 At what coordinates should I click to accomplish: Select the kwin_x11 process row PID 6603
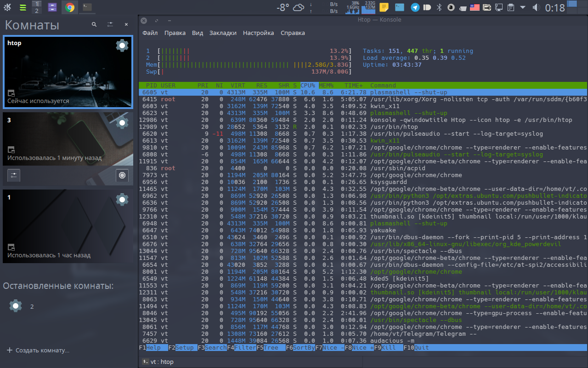point(363,106)
